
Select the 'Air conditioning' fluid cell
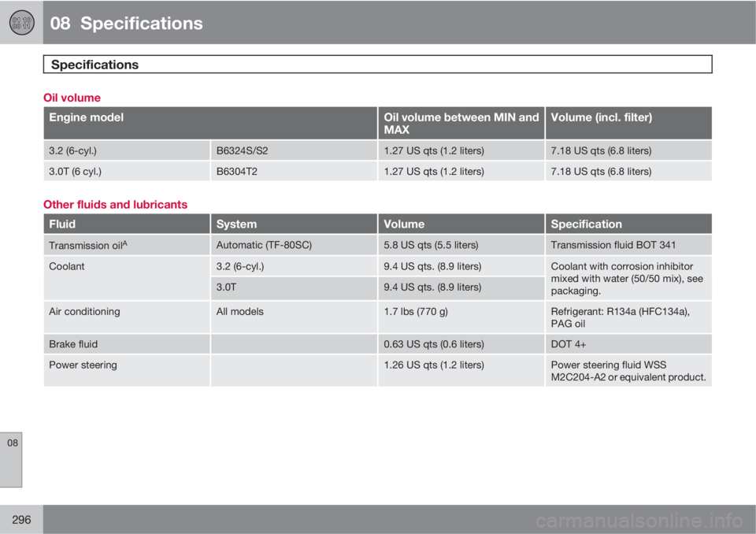(x=127, y=317)
